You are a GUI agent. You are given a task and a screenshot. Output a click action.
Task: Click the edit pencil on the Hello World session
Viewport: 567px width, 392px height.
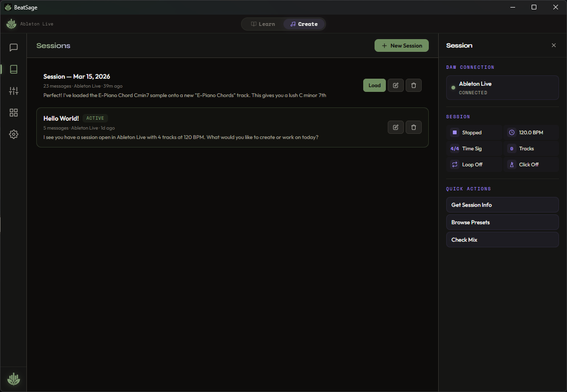395,127
